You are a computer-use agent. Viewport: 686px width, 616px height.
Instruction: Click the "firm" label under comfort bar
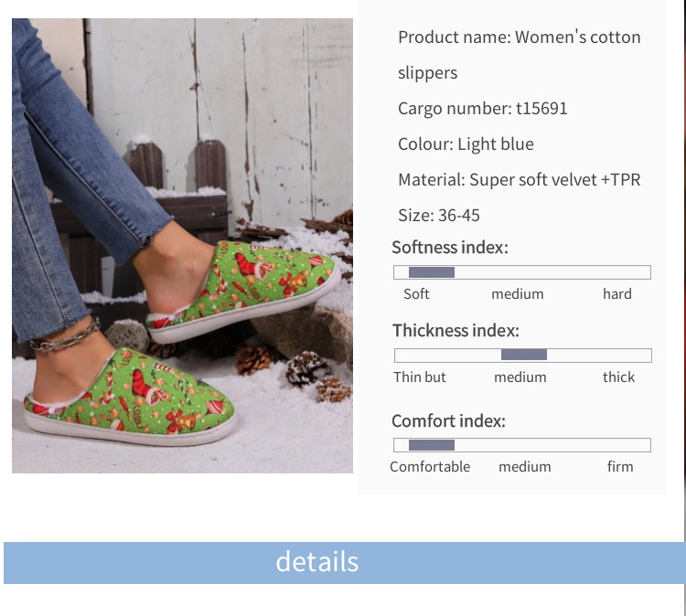click(x=619, y=467)
